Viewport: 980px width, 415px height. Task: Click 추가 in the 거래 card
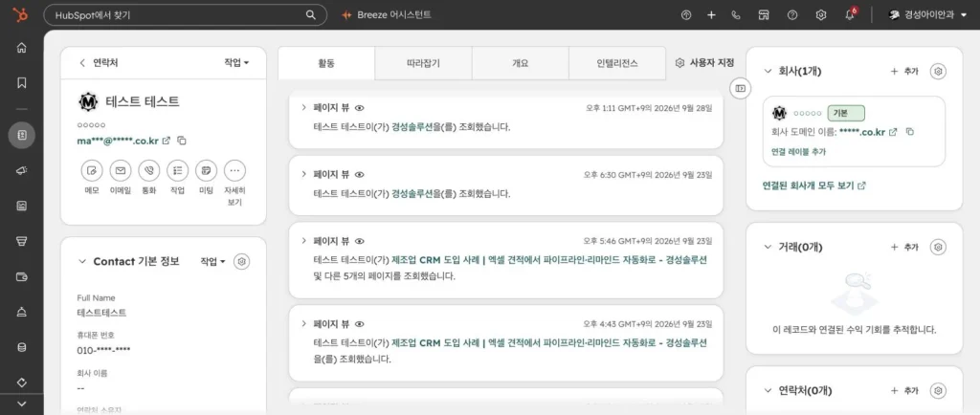[904, 247]
